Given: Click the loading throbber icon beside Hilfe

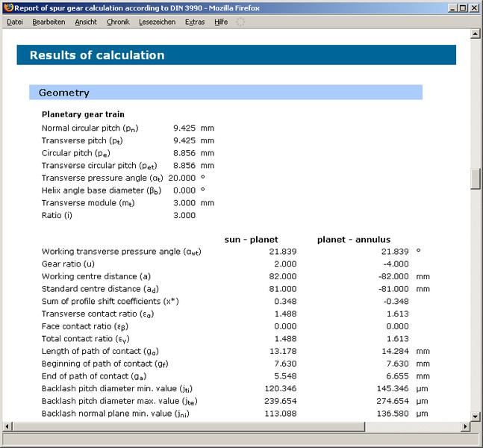Looking at the screenshot, I should pos(240,22).
